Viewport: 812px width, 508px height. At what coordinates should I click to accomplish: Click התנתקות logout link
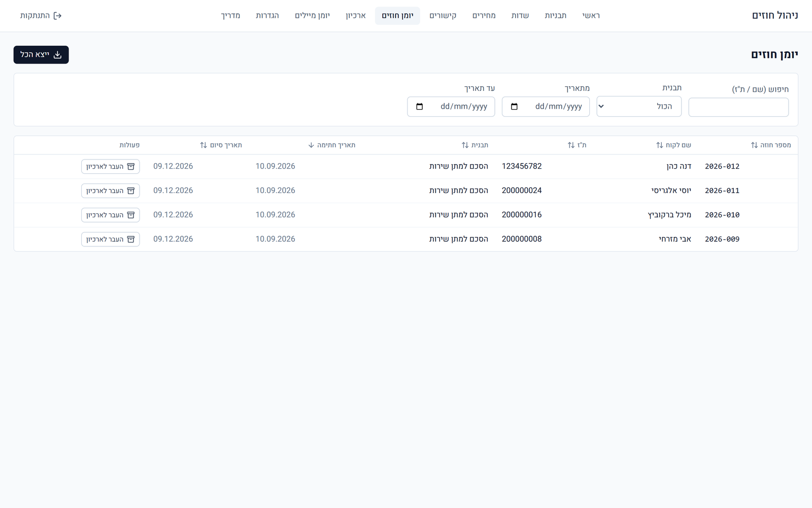41,16
